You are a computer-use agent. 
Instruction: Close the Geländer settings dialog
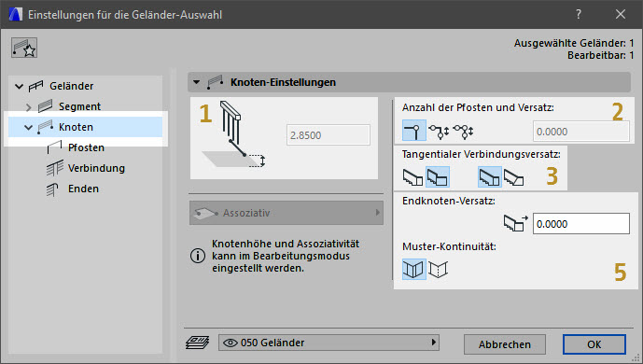[621, 14]
